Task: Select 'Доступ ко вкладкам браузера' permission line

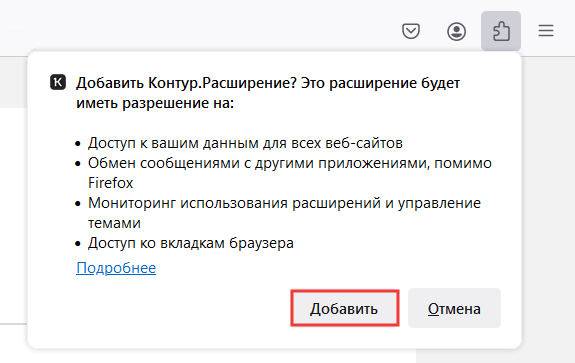Action: pos(191,243)
